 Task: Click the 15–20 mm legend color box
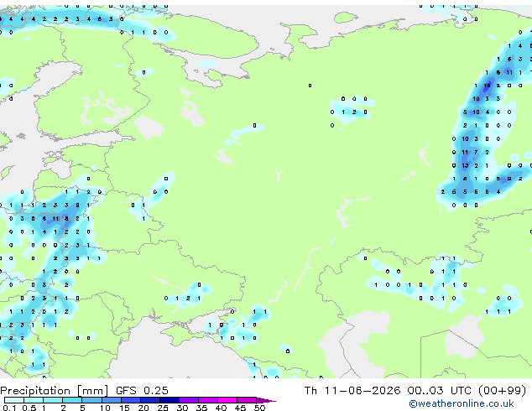pyautogui.click(x=130, y=400)
